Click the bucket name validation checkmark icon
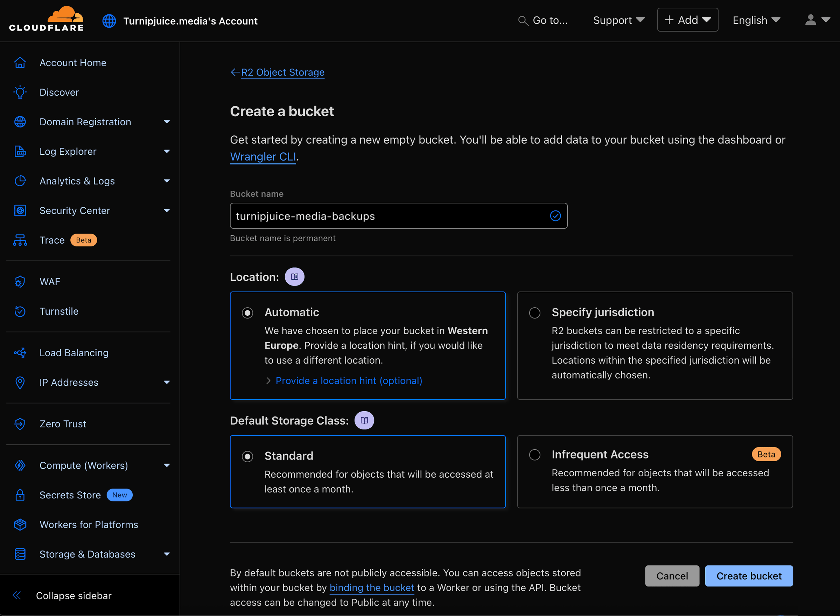 click(x=555, y=216)
